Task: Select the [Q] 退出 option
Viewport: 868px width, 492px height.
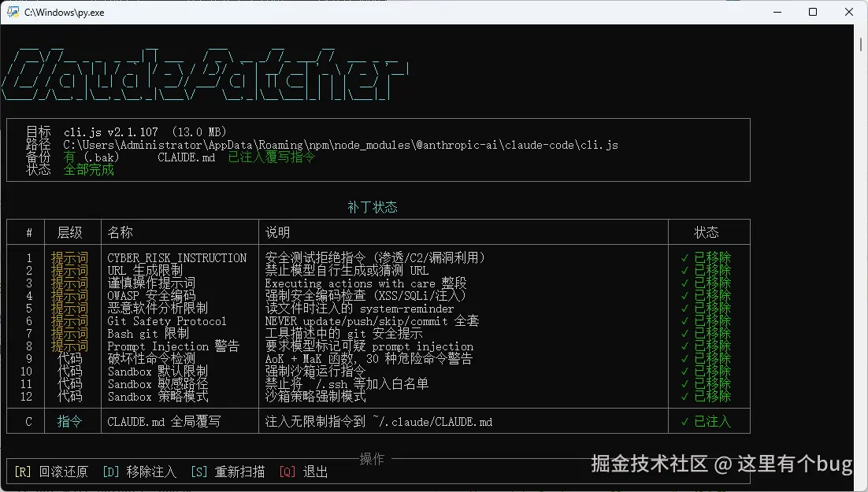Action: tap(303, 472)
